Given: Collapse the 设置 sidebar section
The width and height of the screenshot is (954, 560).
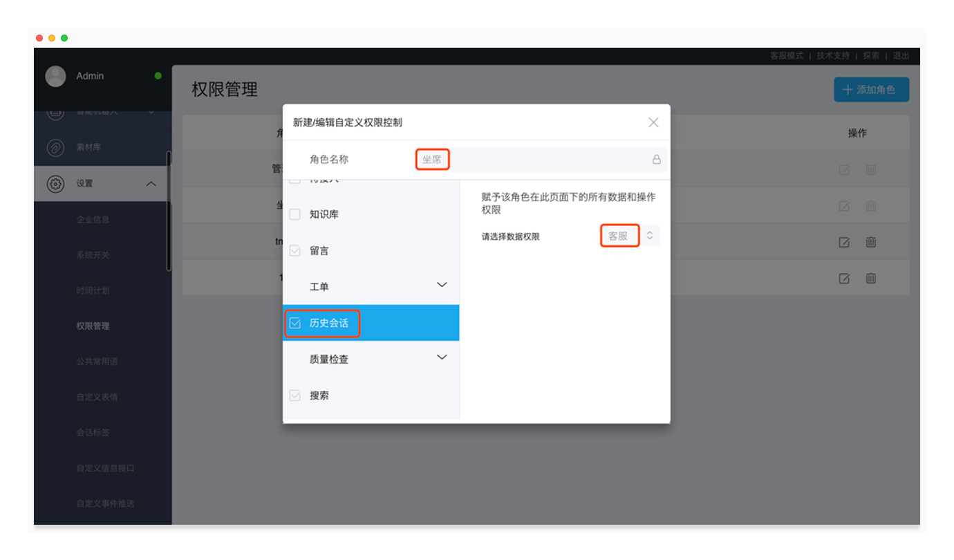Looking at the screenshot, I should (151, 184).
